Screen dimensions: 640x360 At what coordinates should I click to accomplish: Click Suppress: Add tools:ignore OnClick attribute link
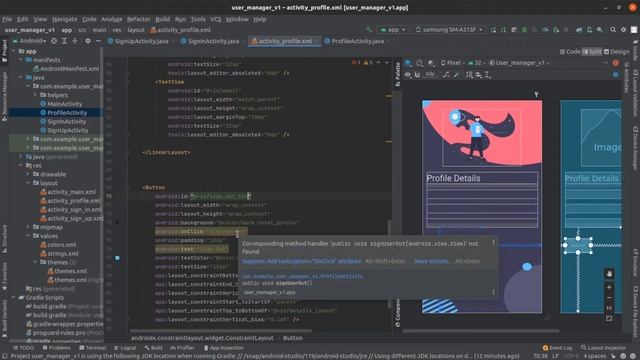click(301, 261)
